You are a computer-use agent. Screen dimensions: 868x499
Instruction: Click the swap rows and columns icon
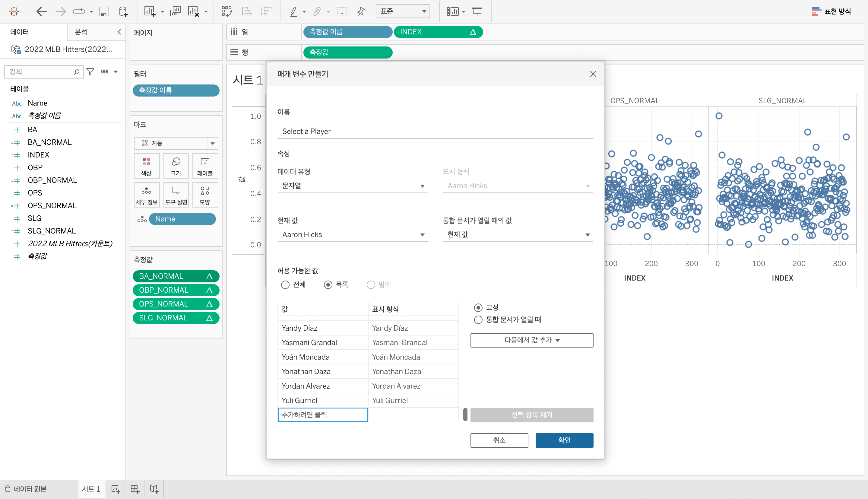click(227, 11)
